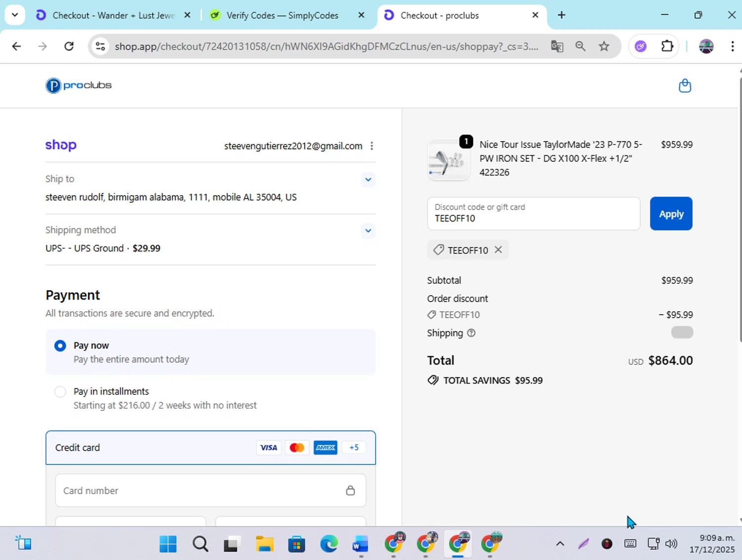Click the product title Nice Tour Issue TaylorMade
The height and width of the screenshot is (560, 742).
(x=561, y=158)
